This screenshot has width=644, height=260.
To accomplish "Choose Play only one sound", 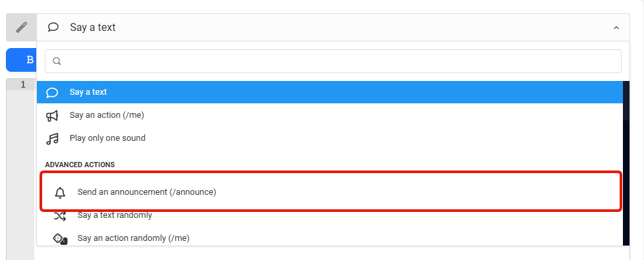I will [x=330, y=138].
